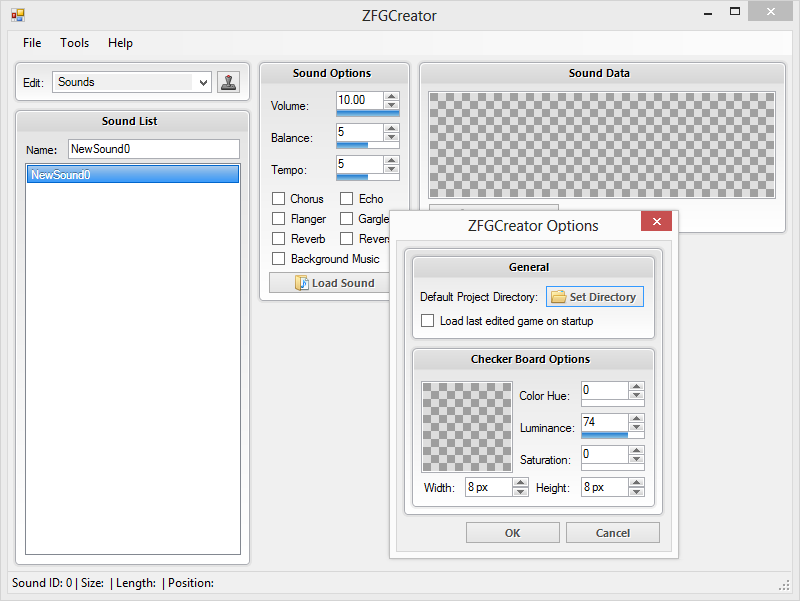
Task: Click the sound Name input field
Action: pos(154,149)
